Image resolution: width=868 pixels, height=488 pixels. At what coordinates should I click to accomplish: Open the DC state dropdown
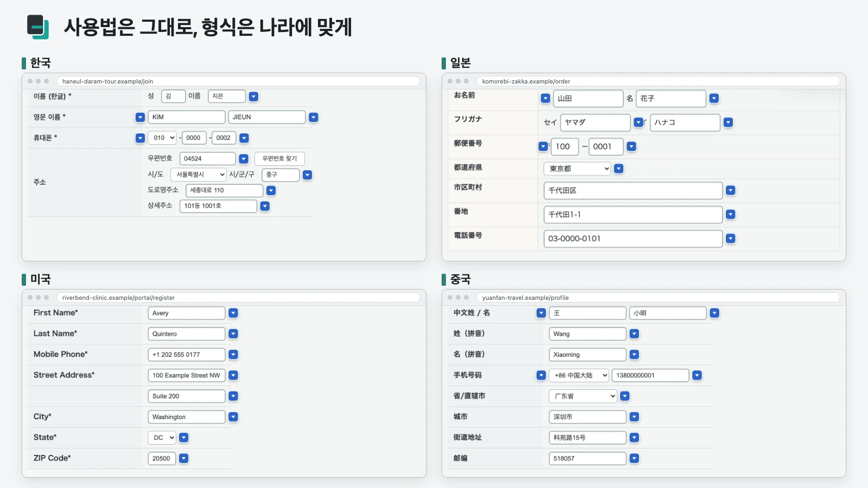[162, 438]
